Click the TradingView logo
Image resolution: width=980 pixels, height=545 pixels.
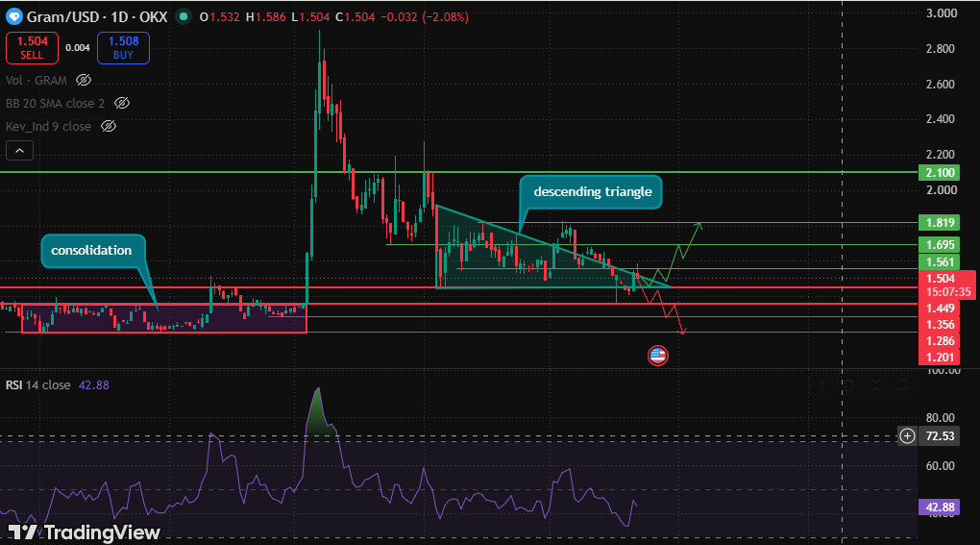point(85,533)
